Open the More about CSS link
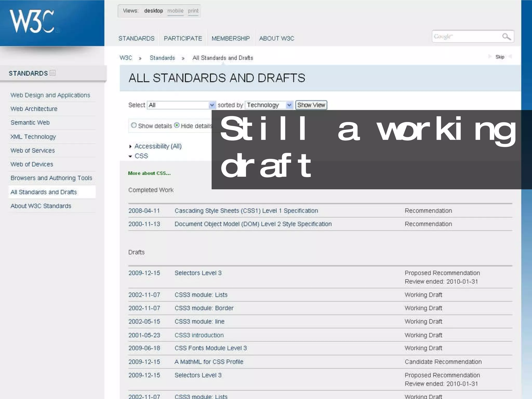 click(149, 173)
